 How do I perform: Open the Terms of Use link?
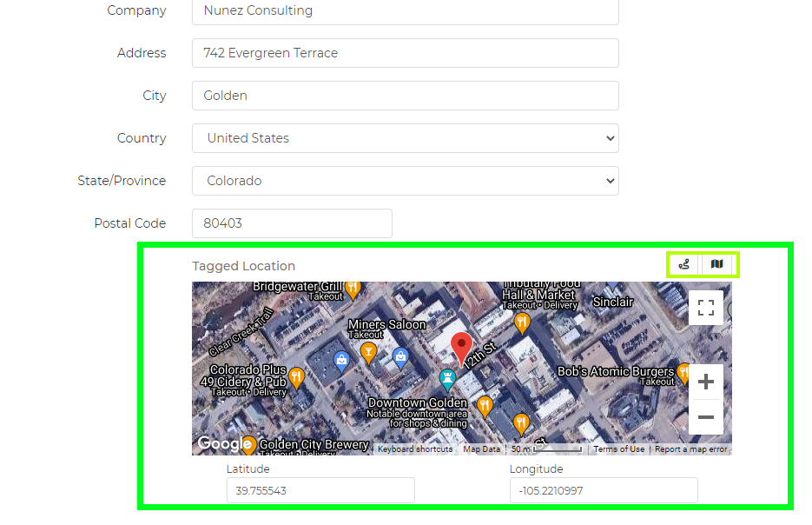619,449
